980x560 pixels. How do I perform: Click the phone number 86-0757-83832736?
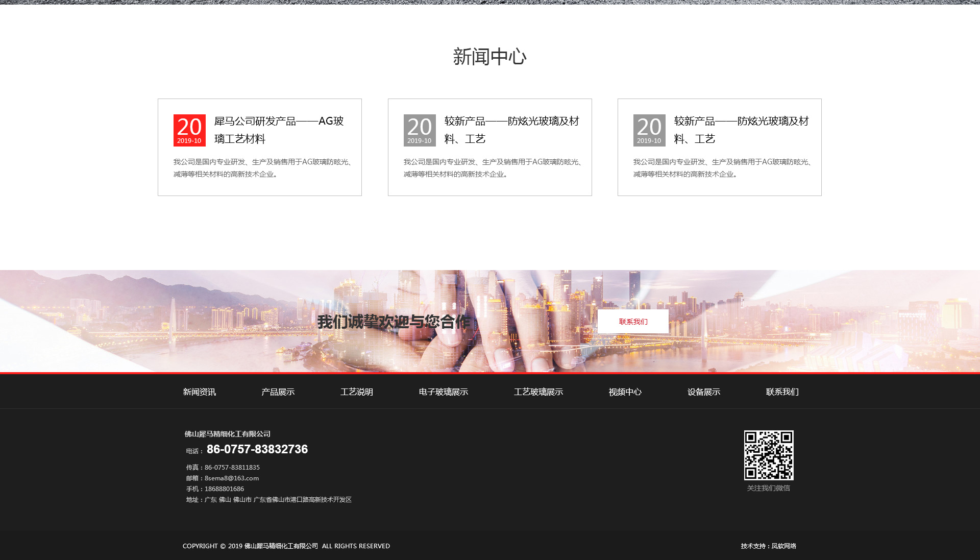click(x=257, y=449)
